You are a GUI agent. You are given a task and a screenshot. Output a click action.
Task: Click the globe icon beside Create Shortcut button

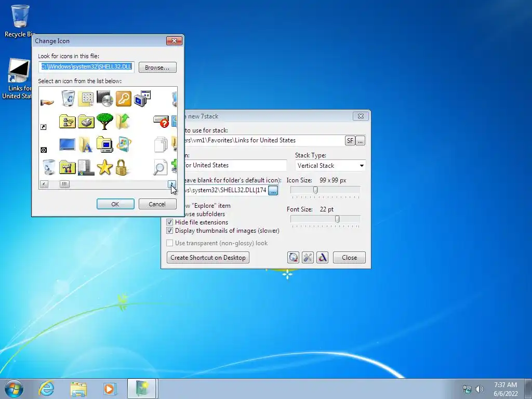tap(293, 258)
